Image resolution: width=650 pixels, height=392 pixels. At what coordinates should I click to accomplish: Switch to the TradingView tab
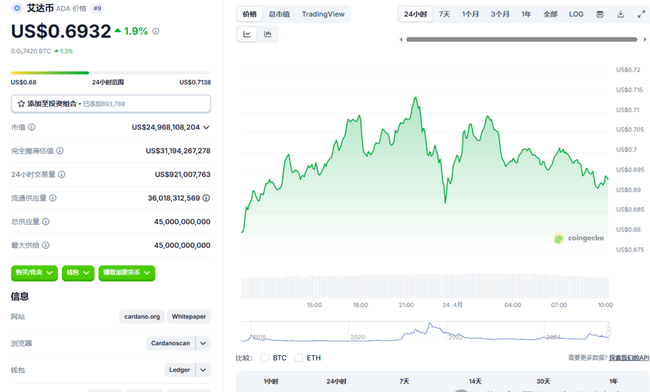click(323, 14)
